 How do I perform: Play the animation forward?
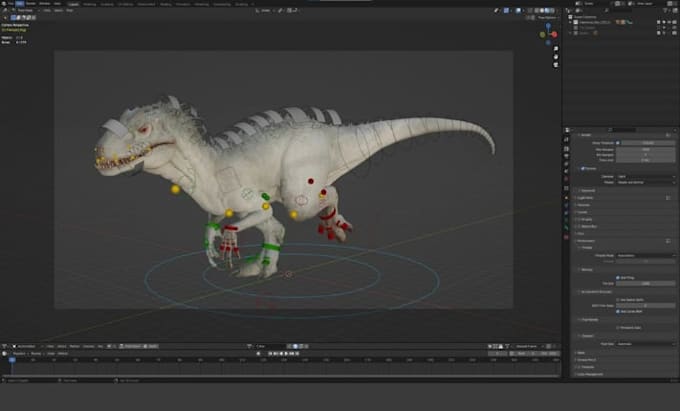point(287,353)
